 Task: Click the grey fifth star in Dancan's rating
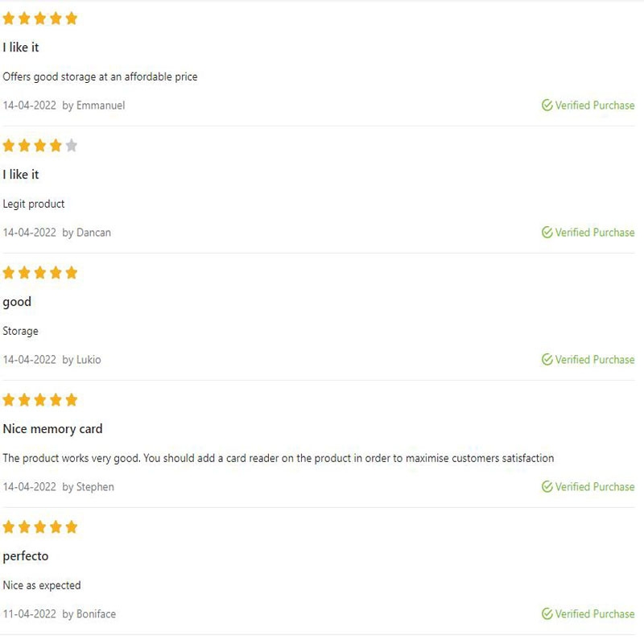click(72, 146)
